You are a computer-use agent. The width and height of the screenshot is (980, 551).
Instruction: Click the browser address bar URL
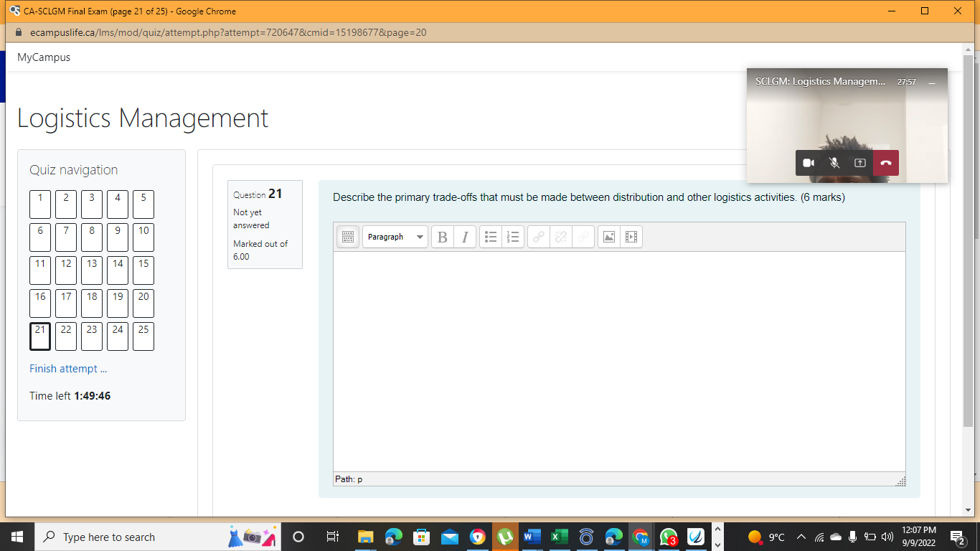pyautogui.click(x=229, y=32)
